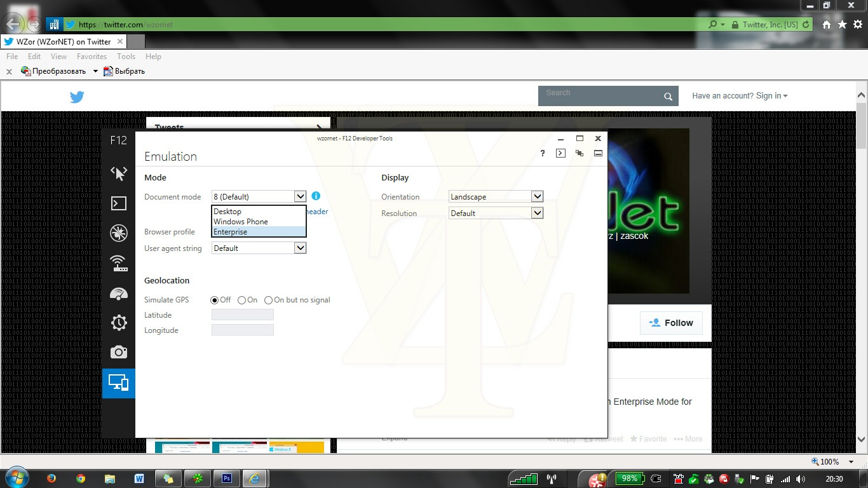Click the Longitude input field
Screen dimensions: 868x488
click(x=243, y=330)
